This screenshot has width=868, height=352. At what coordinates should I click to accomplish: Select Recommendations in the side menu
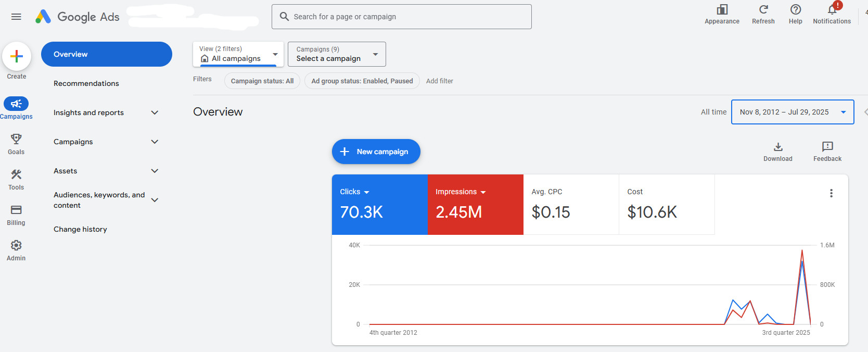[x=86, y=83]
